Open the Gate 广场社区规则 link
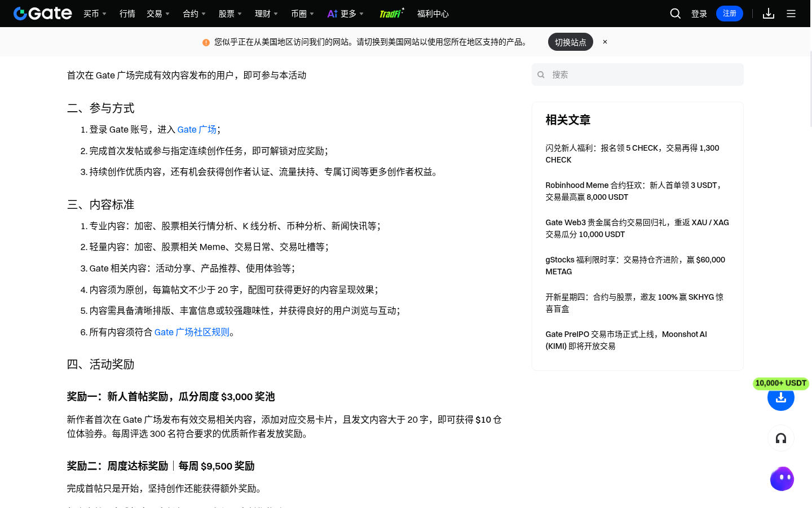This screenshot has height=508, width=812. [192, 332]
